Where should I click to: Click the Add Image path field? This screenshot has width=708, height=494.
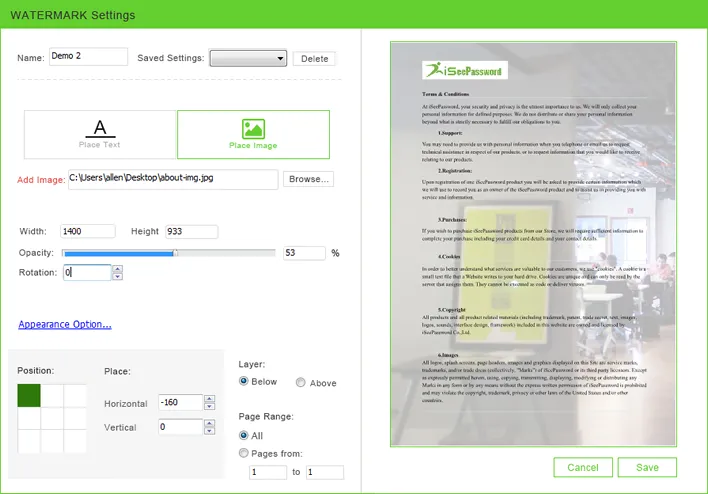[x=173, y=179]
